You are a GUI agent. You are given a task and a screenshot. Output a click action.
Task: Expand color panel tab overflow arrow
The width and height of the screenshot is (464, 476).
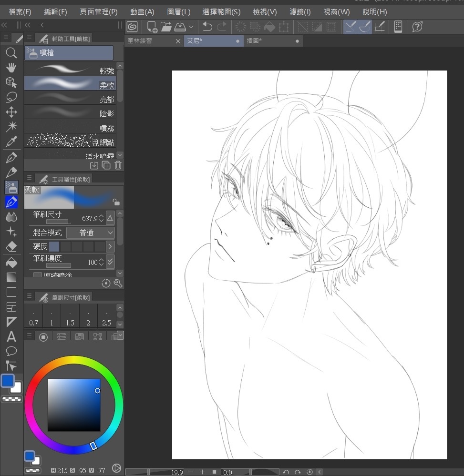pos(120,335)
